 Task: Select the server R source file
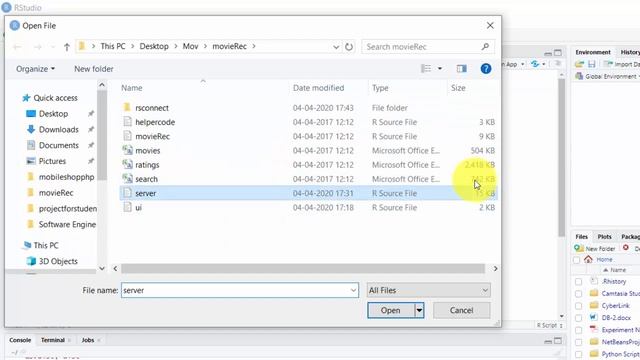pos(308,193)
